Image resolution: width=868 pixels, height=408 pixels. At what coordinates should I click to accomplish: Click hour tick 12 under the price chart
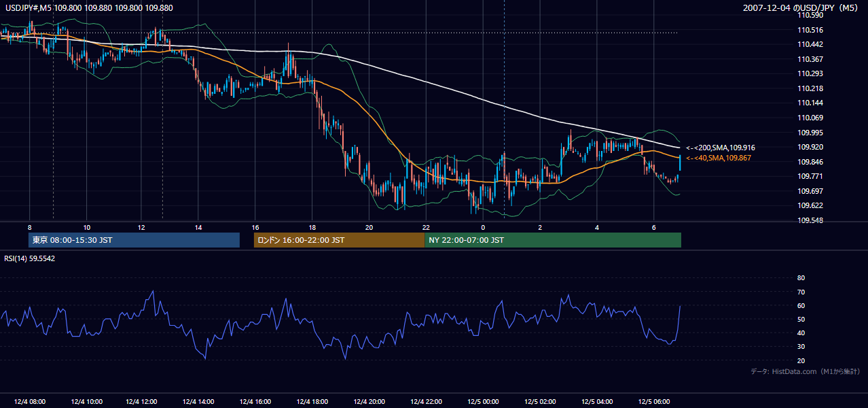(x=141, y=227)
